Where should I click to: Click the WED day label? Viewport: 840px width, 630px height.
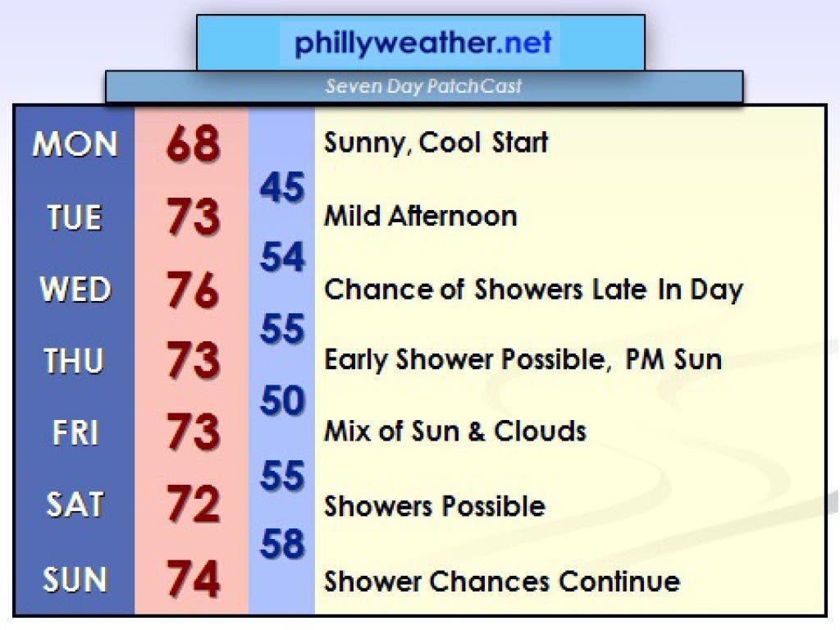coord(75,290)
